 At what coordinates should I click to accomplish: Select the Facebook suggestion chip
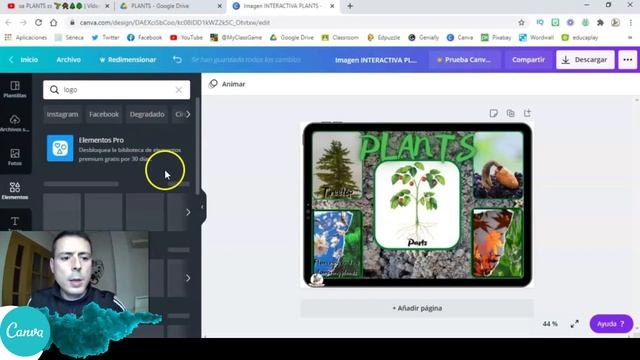[x=104, y=114]
